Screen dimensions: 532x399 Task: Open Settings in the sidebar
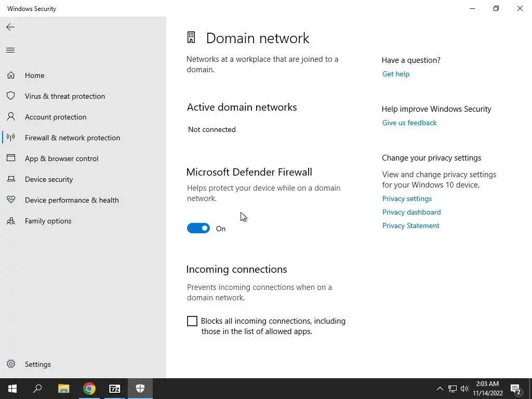click(x=37, y=364)
